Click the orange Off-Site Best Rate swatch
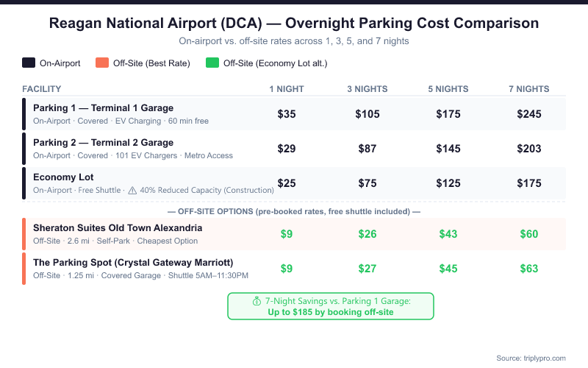The height and width of the screenshot is (368, 588). pos(103,63)
